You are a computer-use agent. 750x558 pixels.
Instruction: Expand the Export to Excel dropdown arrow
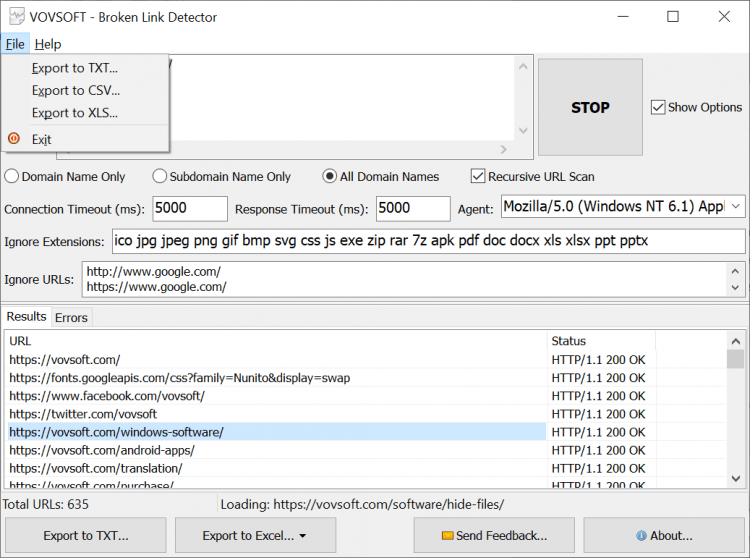[303, 536]
